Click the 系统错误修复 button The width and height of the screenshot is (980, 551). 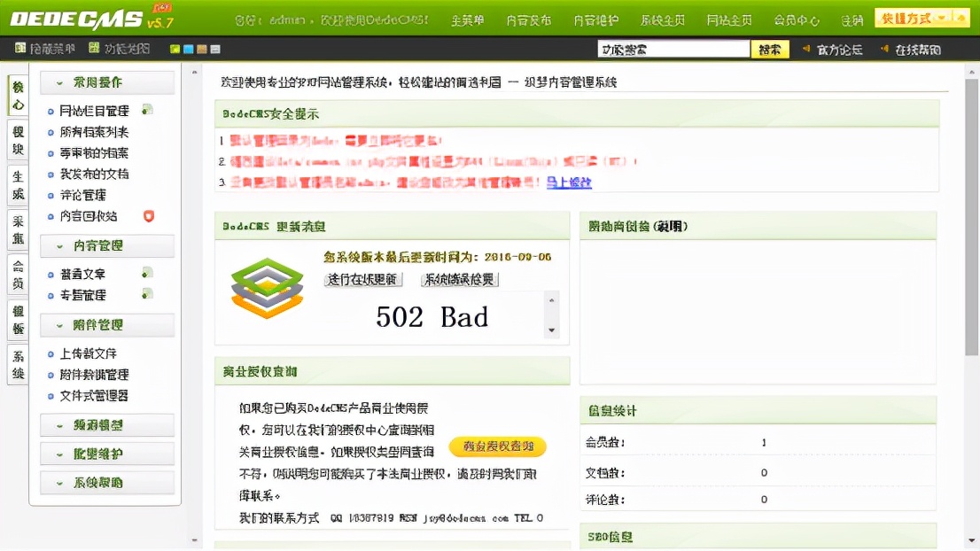pyautogui.click(x=459, y=279)
